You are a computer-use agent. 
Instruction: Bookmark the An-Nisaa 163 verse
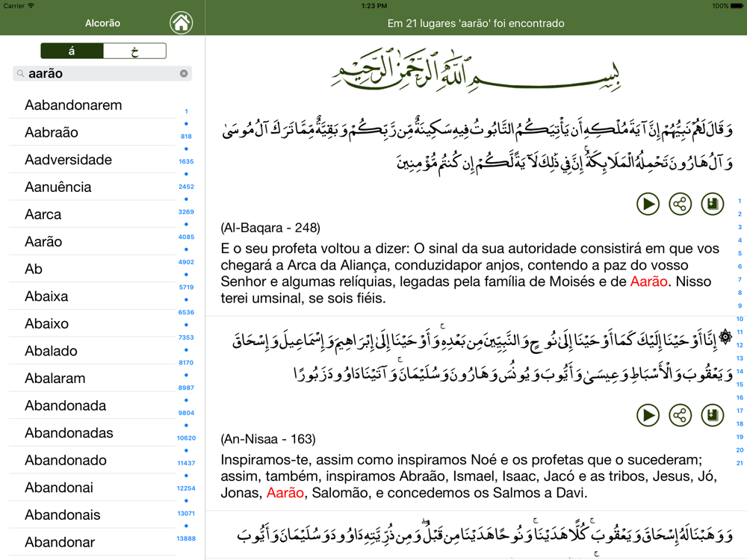713,415
